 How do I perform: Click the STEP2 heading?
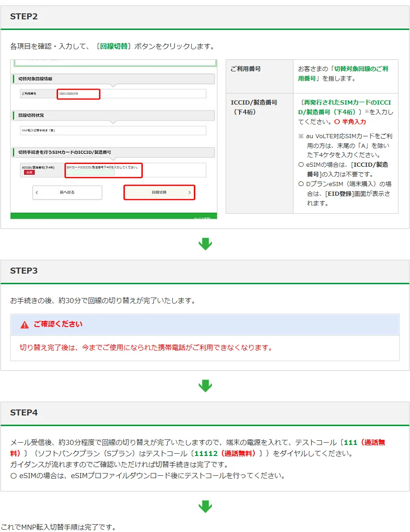point(24,17)
